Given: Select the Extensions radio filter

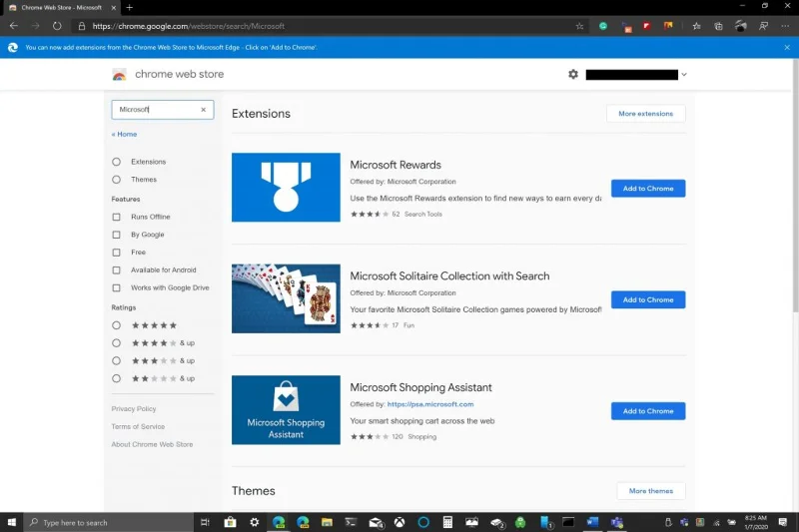Looking at the screenshot, I should tap(117, 162).
